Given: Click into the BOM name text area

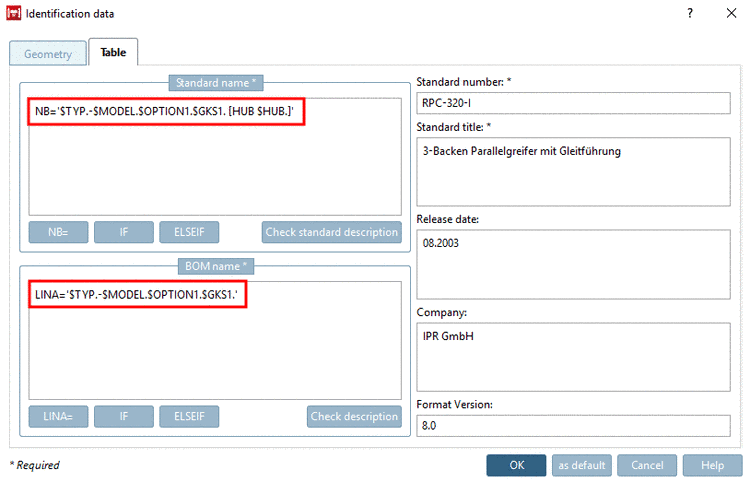Looking at the screenshot, I should [x=215, y=345].
